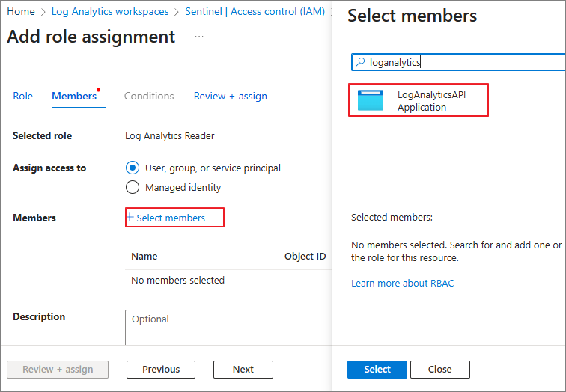Choose the LogAnalyticsAPI application result
The height and width of the screenshot is (392, 566).
click(419, 100)
